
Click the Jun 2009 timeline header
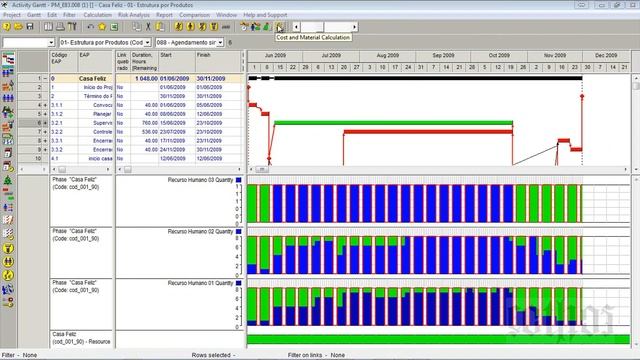275,56
